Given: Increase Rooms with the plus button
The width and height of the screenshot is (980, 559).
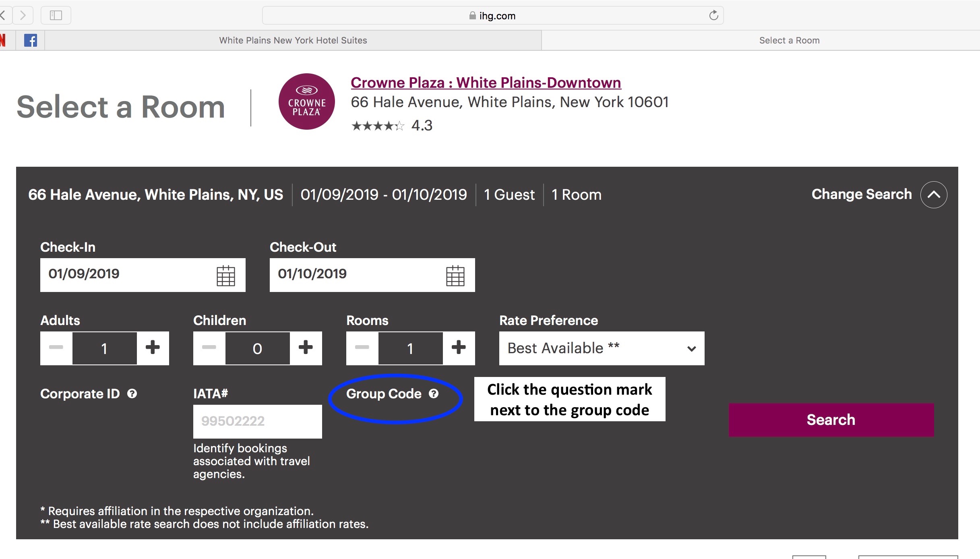Looking at the screenshot, I should coord(459,348).
